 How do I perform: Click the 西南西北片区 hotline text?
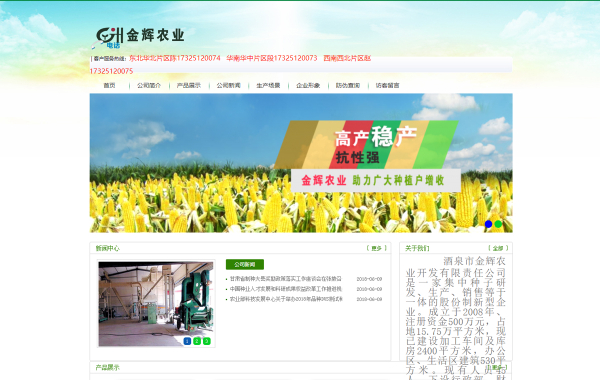coord(347,58)
